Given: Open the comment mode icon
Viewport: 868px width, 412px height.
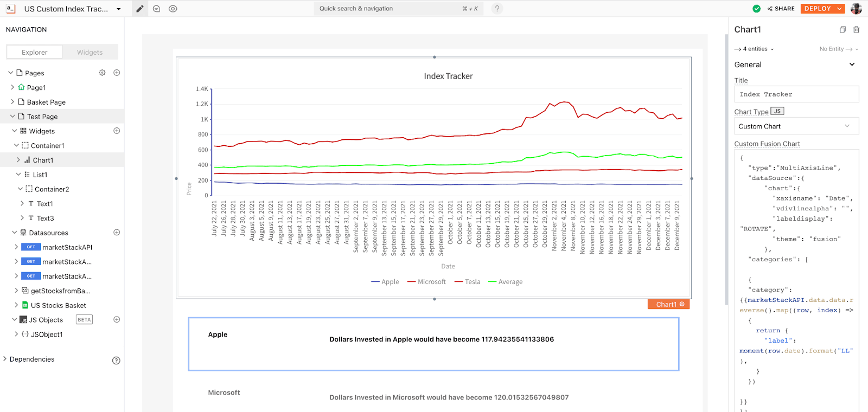Looking at the screenshot, I should 156,9.
